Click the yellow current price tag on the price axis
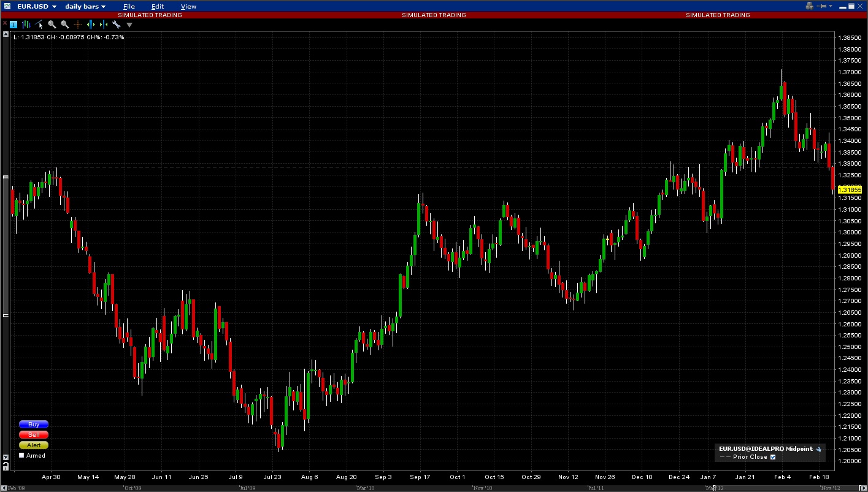This screenshot has height=492, width=868. point(850,190)
